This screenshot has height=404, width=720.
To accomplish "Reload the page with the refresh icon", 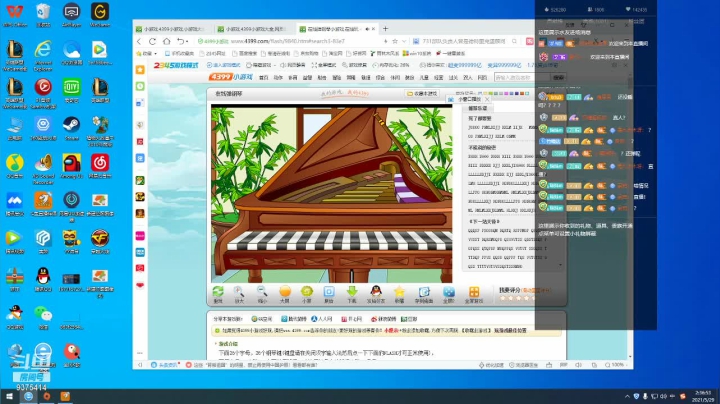I will (x=152, y=41).
